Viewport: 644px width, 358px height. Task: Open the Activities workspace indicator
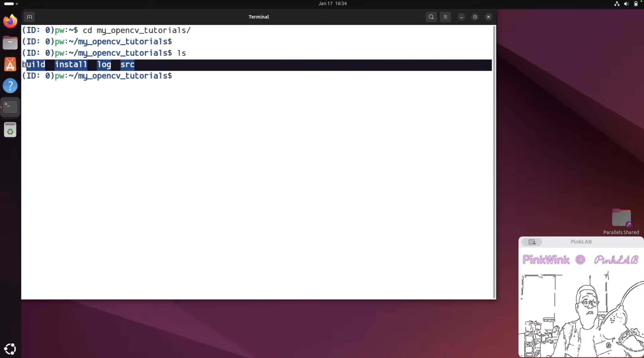11,4
